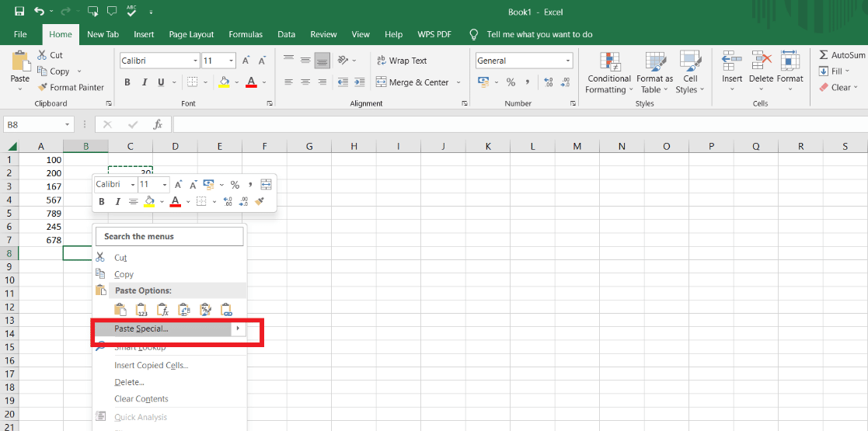Open the Fill menu
The width and height of the screenshot is (868, 431).
pos(836,71)
